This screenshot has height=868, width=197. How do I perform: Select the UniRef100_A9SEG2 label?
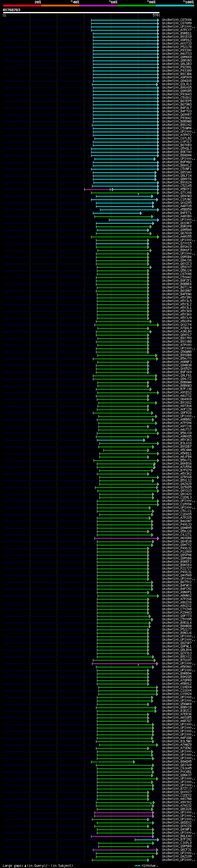[177, 393]
